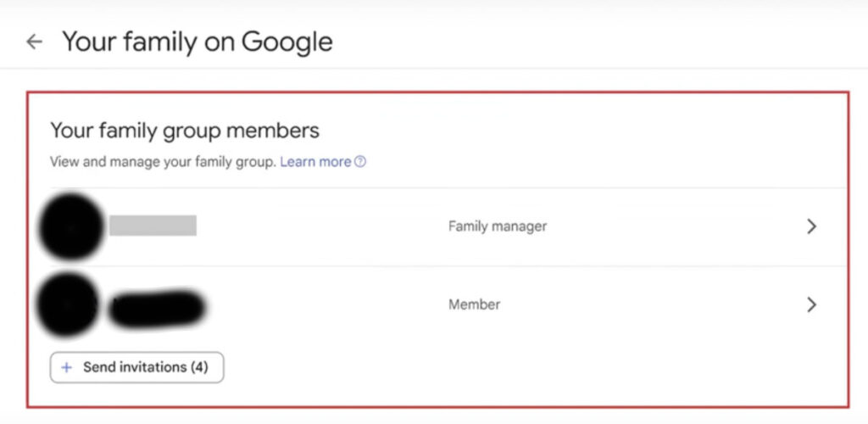This screenshot has height=424, width=868.
Task: Expand the Member row chevron
Action: 811,304
